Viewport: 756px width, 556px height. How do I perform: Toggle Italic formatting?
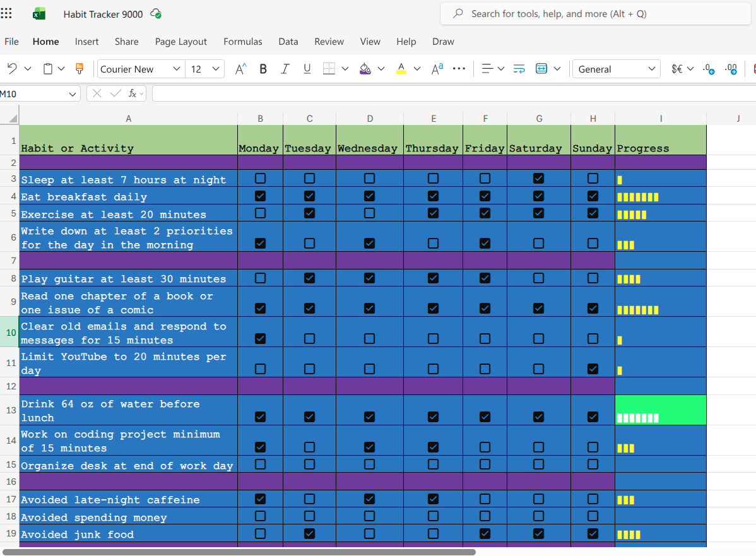(285, 69)
